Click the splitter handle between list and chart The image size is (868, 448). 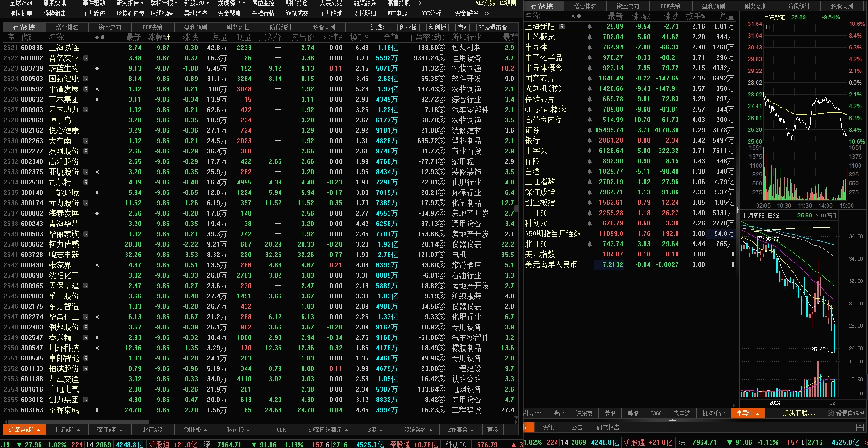737,209
